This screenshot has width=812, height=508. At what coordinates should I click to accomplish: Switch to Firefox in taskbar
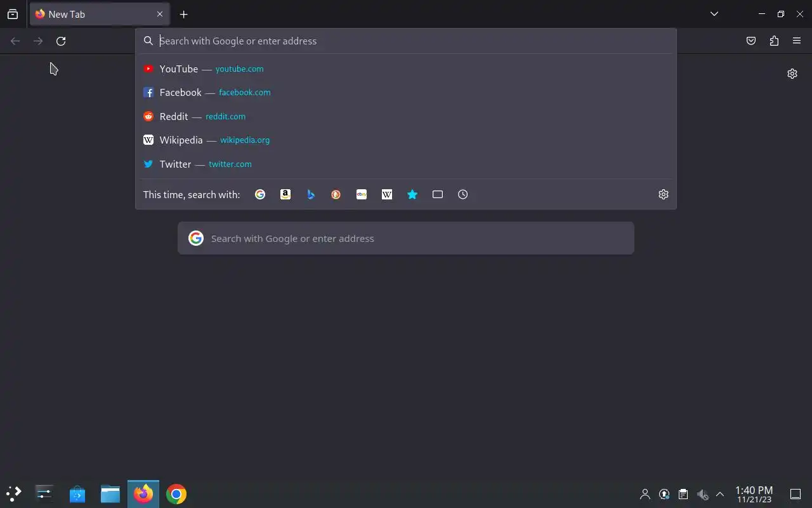pos(143,493)
